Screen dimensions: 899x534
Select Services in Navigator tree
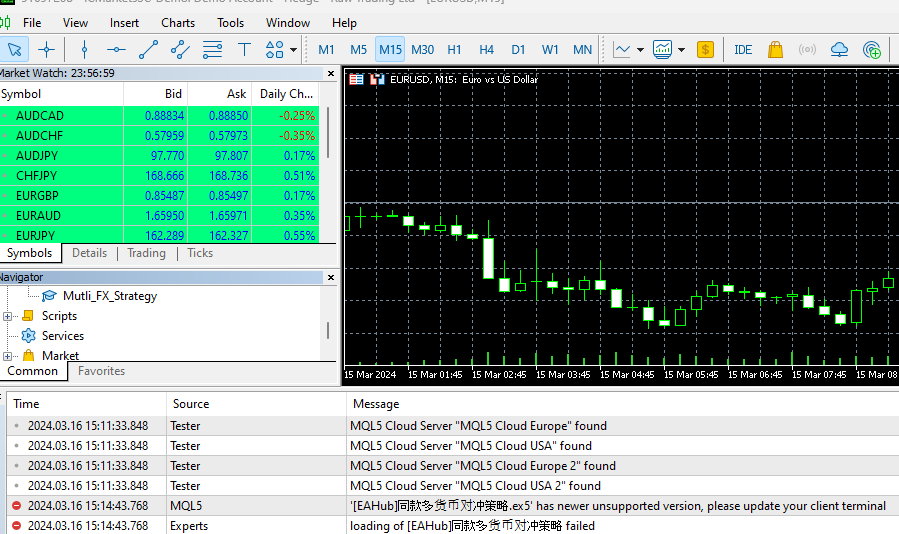[x=62, y=336]
